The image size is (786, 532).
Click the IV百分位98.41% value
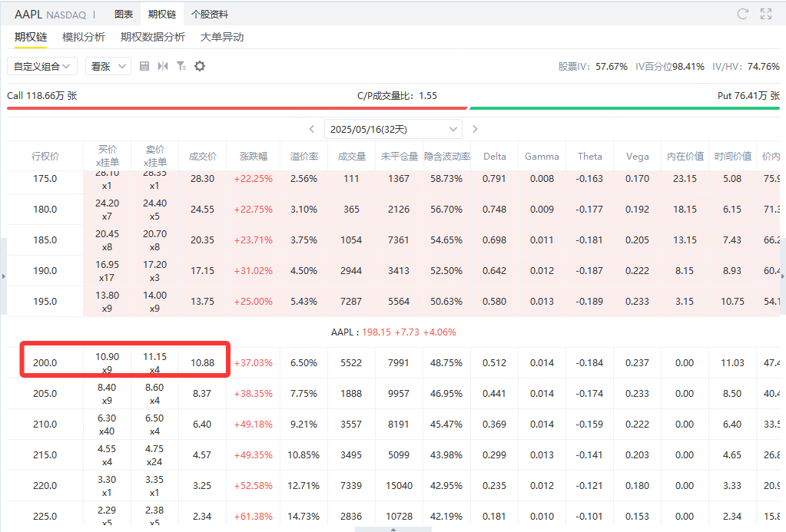click(670, 67)
